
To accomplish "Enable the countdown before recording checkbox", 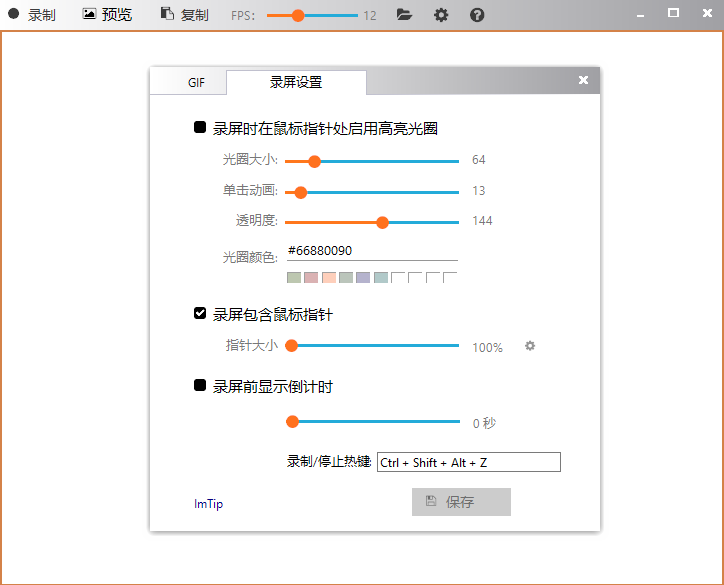I will pos(200,386).
